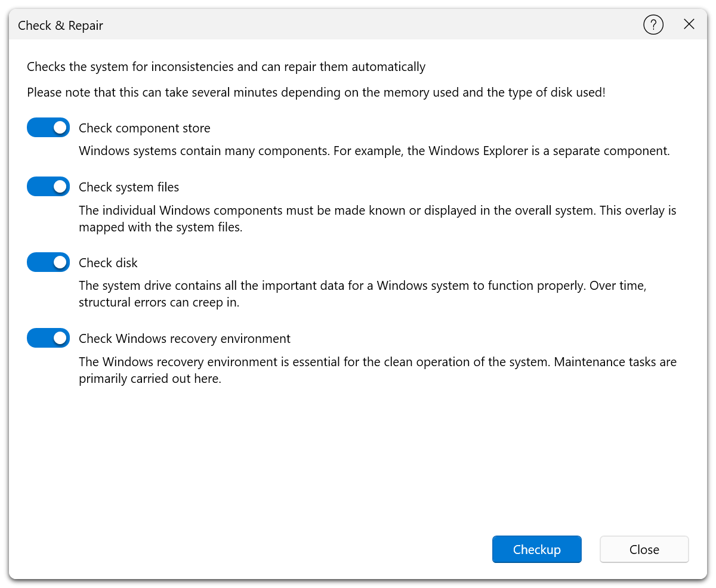This screenshot has width=716, height=588.
Task: Click the description about structural errors on drive
Action: click(x=362, y=294)
